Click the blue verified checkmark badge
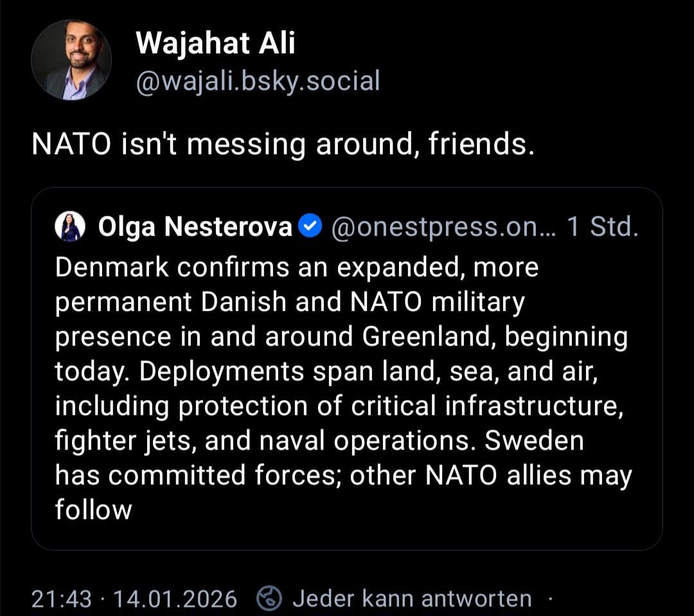694x616 pixels. [312, 226]
